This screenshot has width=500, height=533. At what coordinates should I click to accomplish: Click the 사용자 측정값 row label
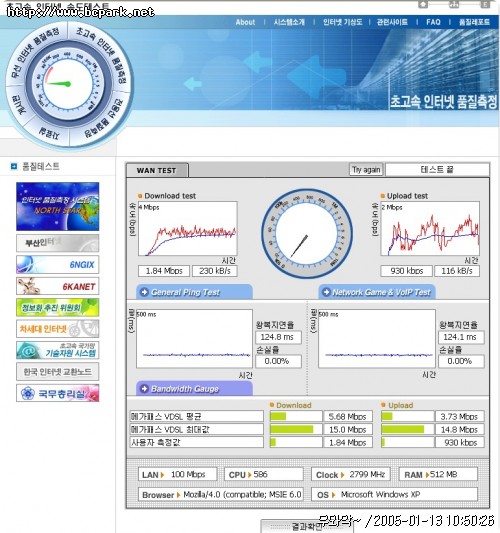196,442
